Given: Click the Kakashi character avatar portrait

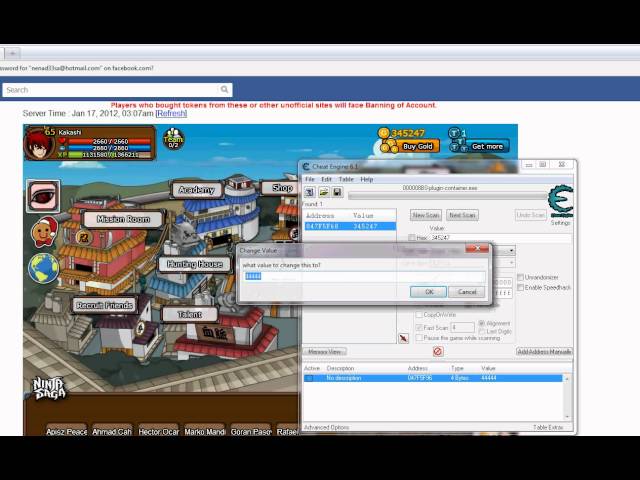Looking at the screenshot, I should point(39,144).
